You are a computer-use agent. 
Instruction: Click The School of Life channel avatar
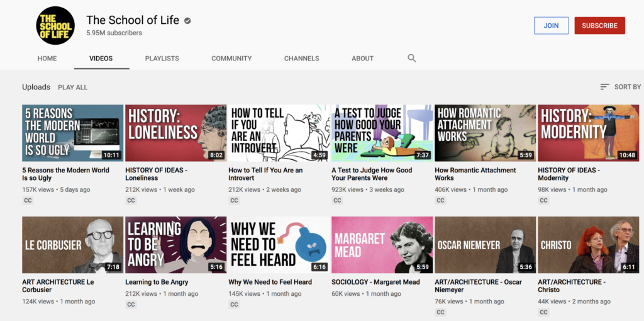coord(55,25)
